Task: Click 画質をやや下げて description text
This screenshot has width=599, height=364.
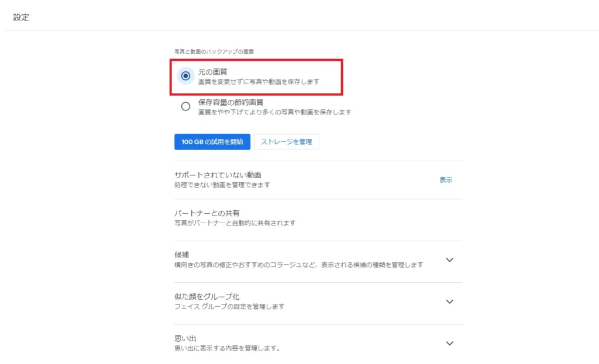Action: coord(275,112)
